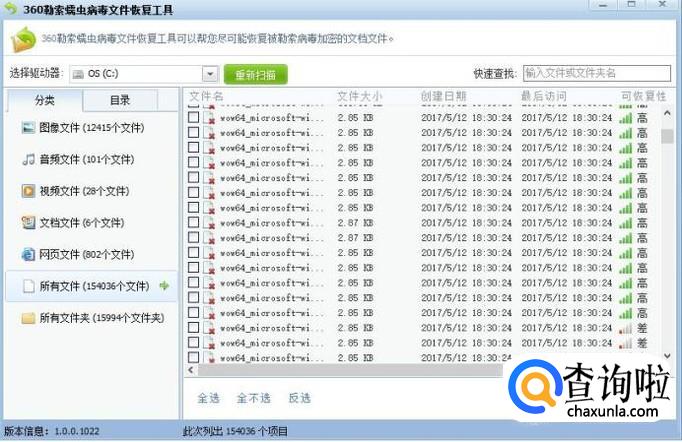Click the OS (C:) drive combo box
Screen dimensions: 682x442
tap(144, 74)
